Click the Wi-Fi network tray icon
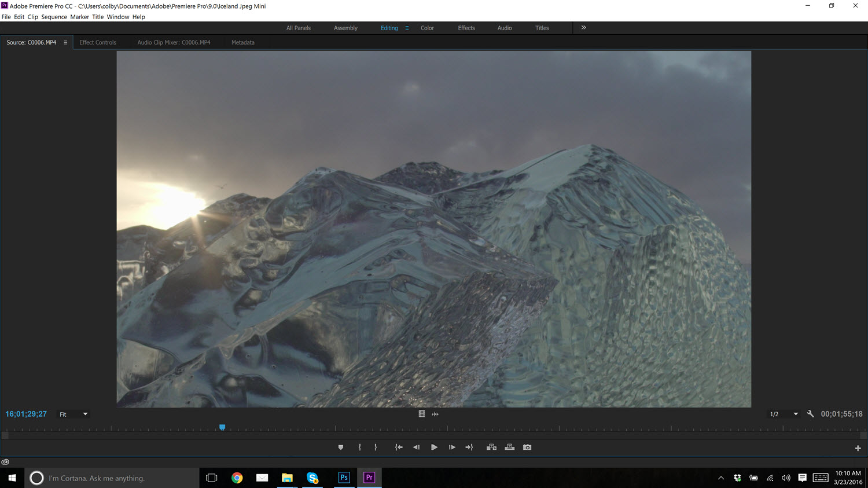 770,478
